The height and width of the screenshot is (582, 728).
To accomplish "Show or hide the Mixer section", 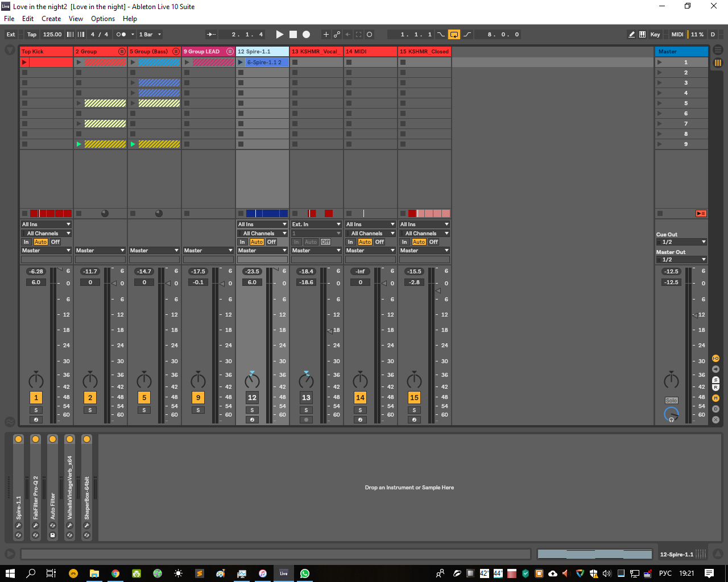I will 716,398.
